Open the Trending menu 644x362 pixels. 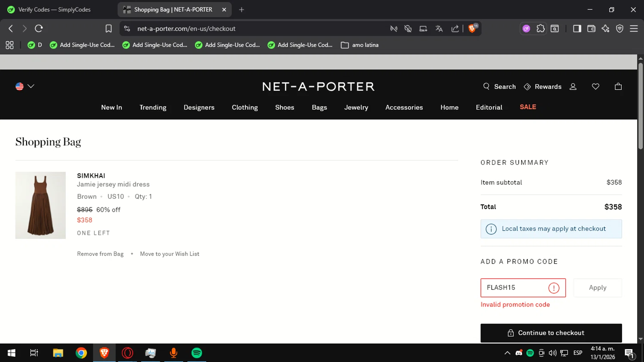153,107
